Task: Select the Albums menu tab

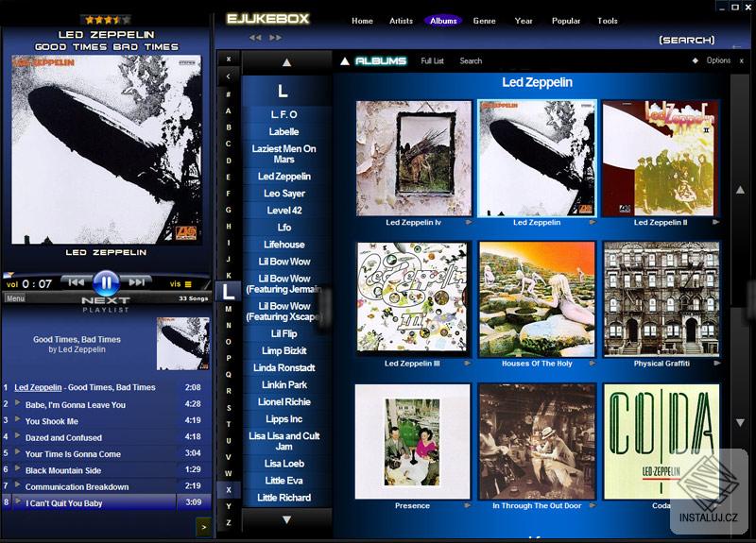Action: pyautogui.click(x=443, y=21)
